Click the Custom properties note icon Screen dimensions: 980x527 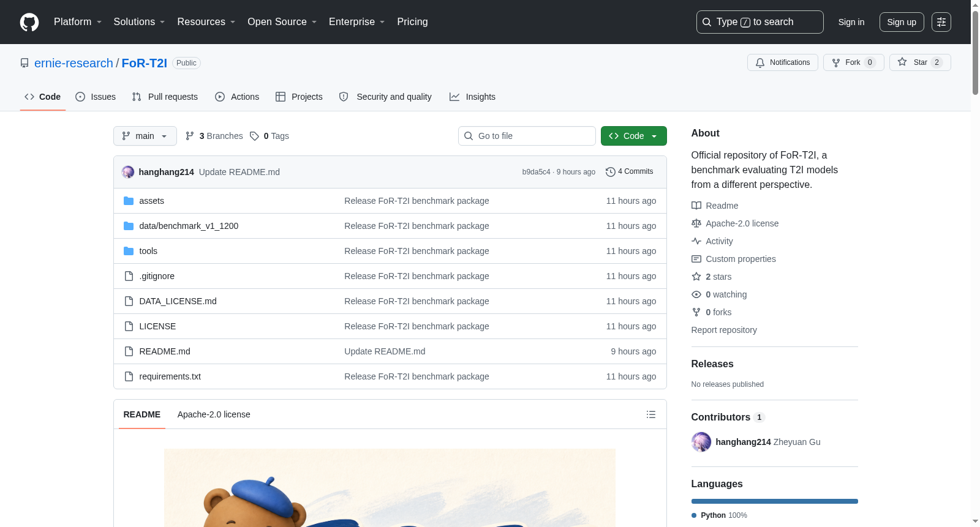pos(696,259)
